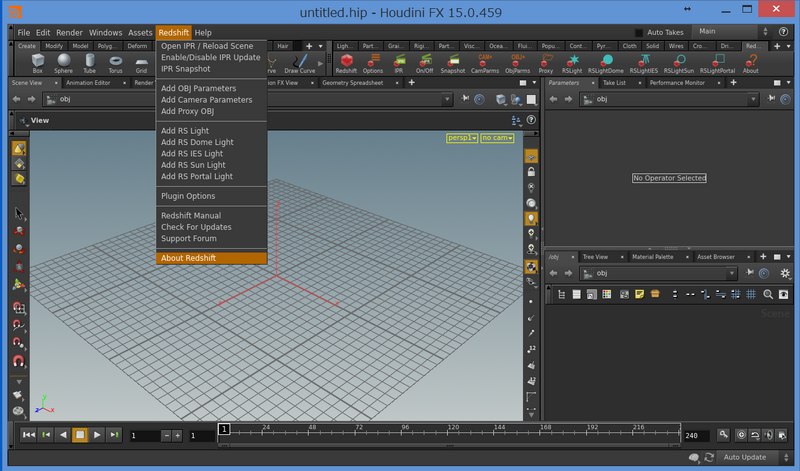The height and width of the screenshot is (471, 800).
Task: Switch to the Geometry Spreadsheet tab
Action: click(x=353, y=83)
